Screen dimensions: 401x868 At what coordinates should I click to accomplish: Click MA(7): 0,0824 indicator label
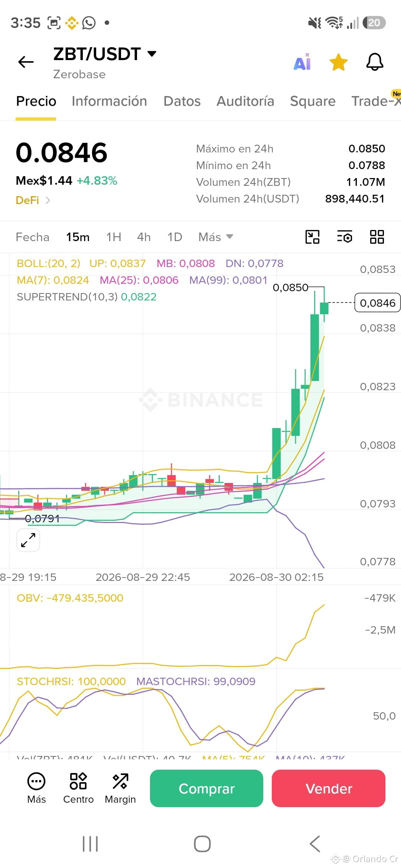click(53, 280)
